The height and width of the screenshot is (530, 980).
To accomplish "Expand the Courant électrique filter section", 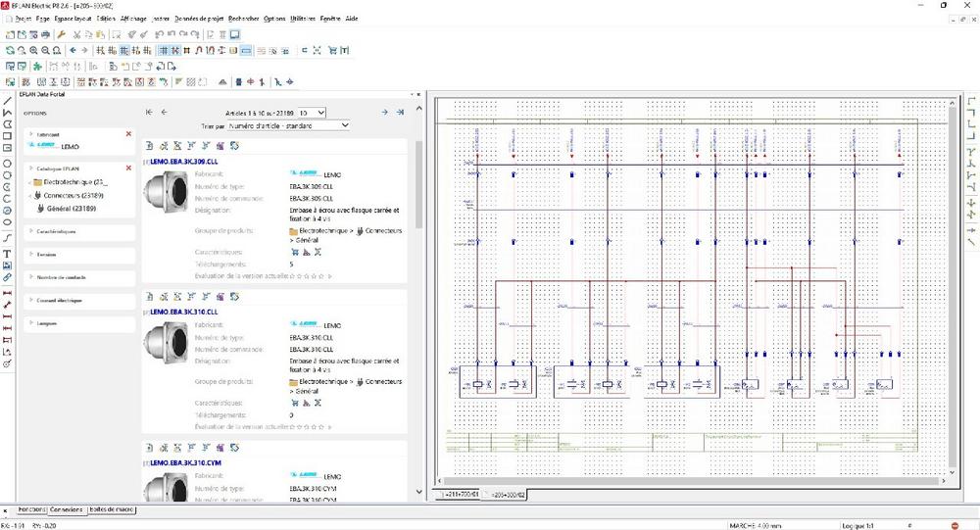I will [x=31, y=300].
